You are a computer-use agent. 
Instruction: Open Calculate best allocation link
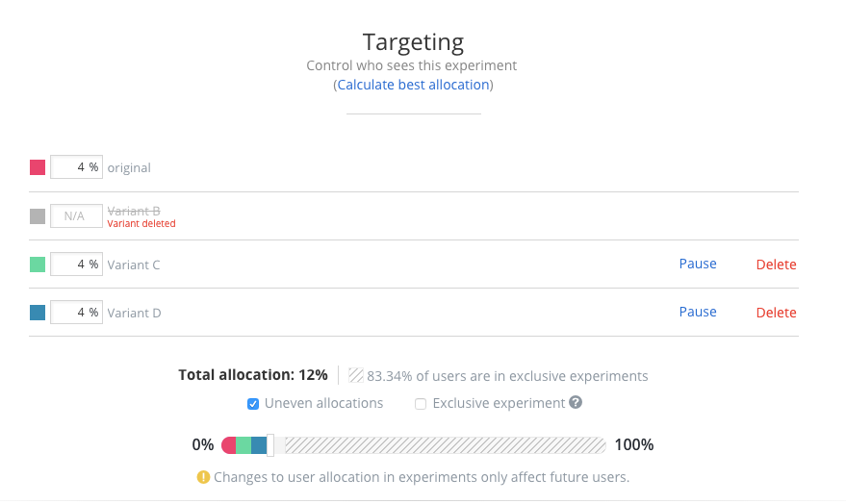pyautogui.click(x=413, y=85)
